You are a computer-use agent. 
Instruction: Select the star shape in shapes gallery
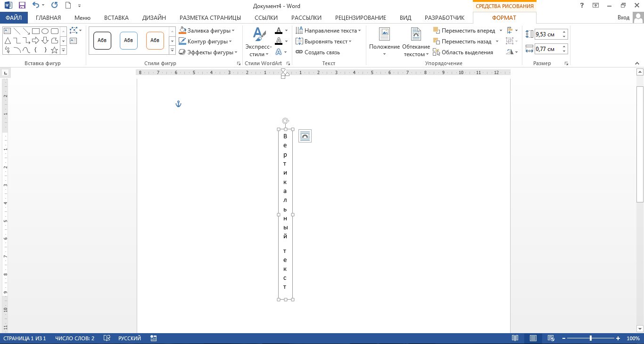coord(54,50)
